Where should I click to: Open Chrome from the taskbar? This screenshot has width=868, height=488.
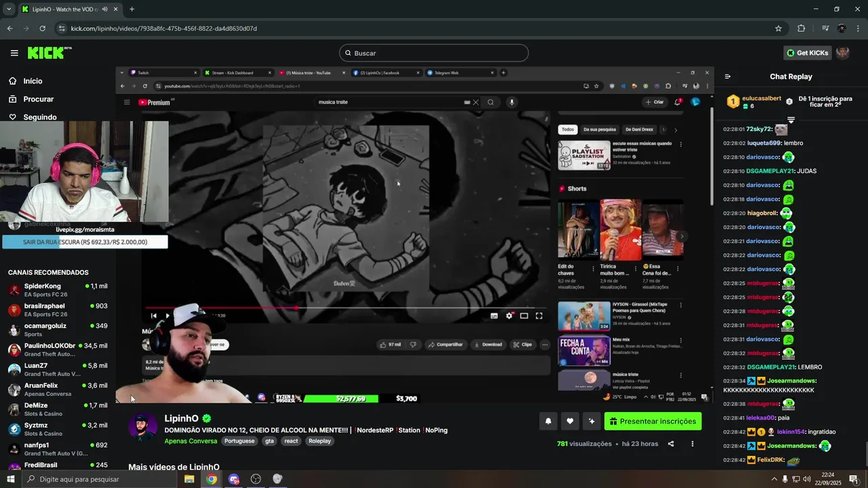(x=212, y=479)
